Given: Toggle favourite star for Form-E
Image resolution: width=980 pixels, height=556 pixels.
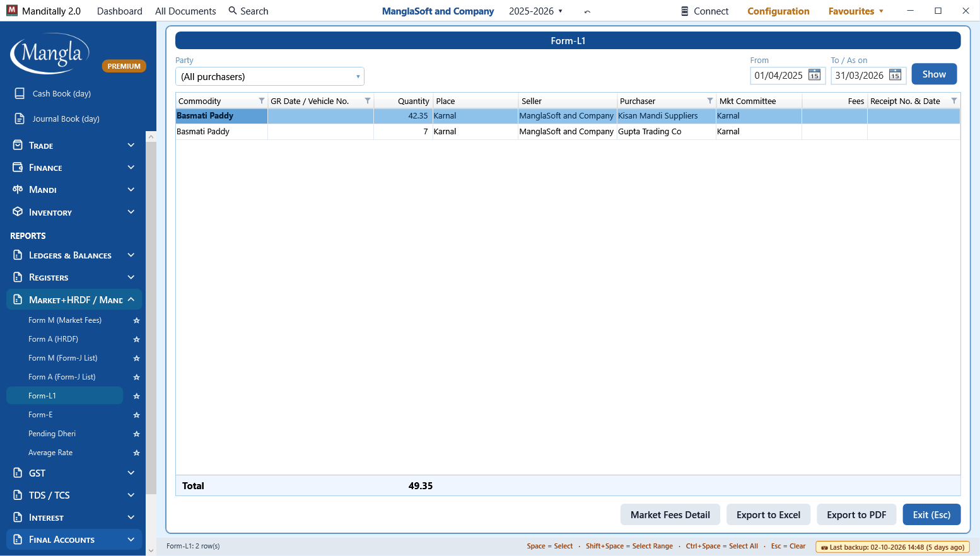Looking at the screenshot, I should coord(136,415).
